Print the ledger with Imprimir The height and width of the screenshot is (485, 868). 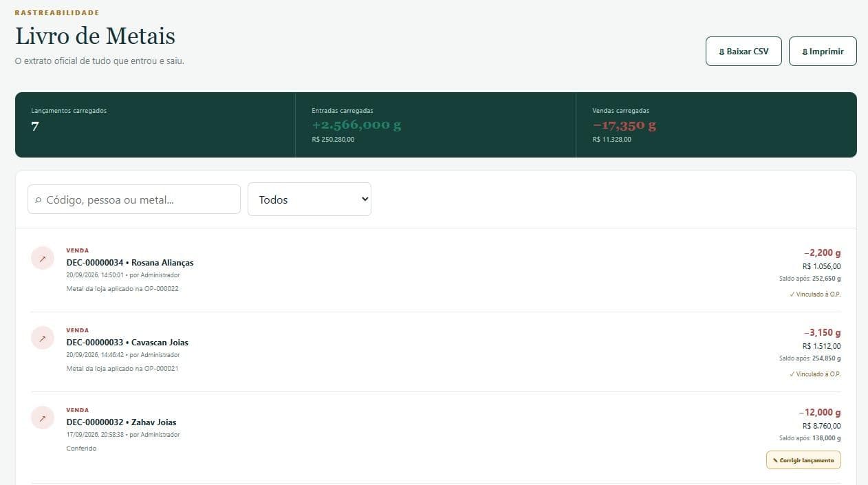(x=823, y=52)
